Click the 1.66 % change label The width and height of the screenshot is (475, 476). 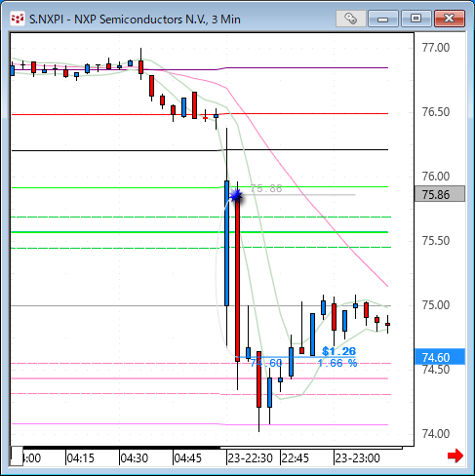337,363
